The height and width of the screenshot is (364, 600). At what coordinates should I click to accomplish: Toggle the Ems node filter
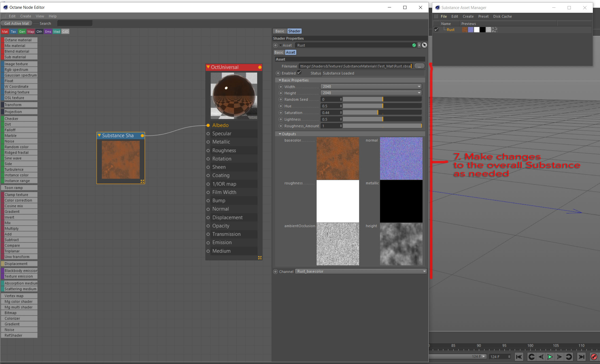(x=48, y=32)
